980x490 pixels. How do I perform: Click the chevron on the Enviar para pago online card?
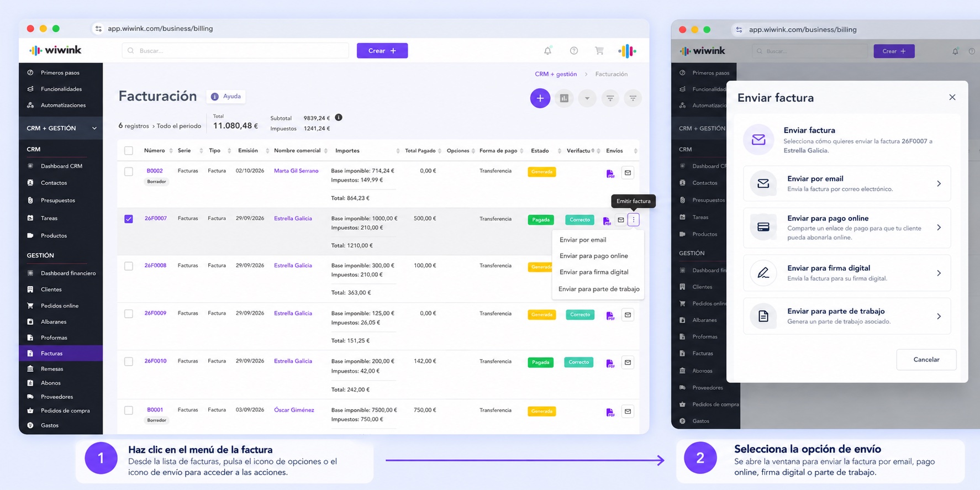click(939, 228)
